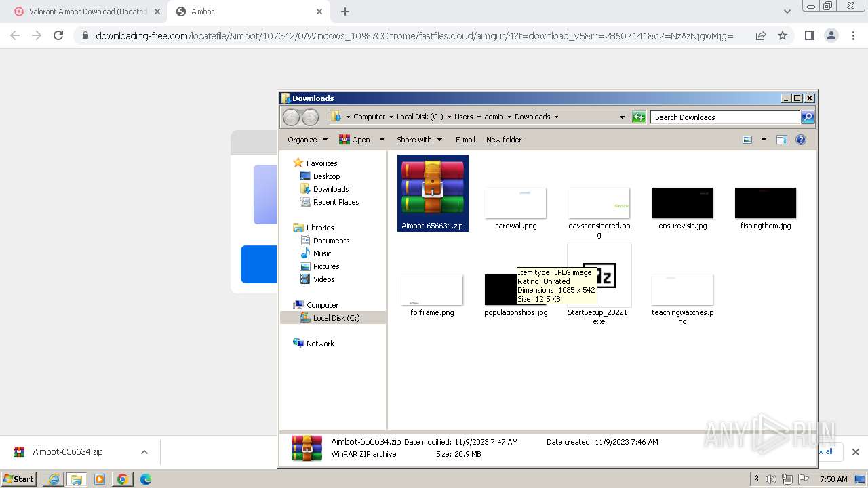The width and height of the screenshot is (868, 488).
Task: Click the change view icon in Explorer toolbar
Action: pos(747,140)
